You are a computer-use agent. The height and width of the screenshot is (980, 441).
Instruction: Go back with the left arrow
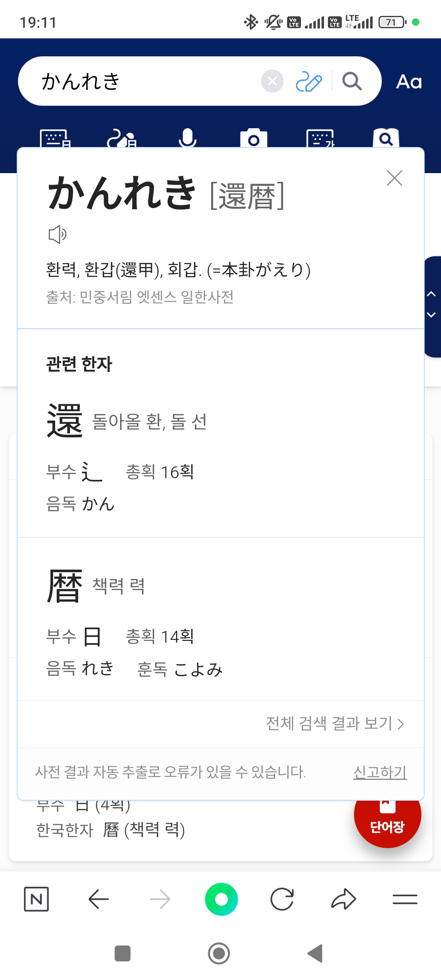pyautogui.click(x=98, y=899)
